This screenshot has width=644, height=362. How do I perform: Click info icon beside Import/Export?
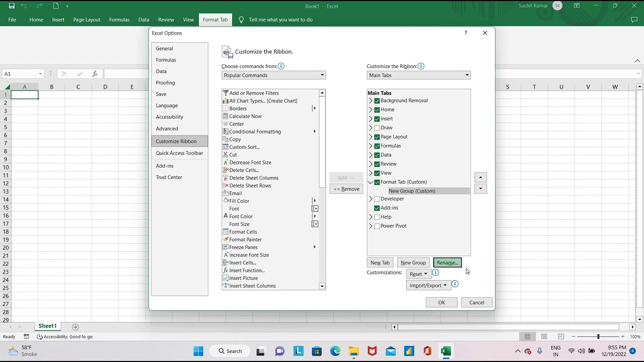(x=455, y=284)
